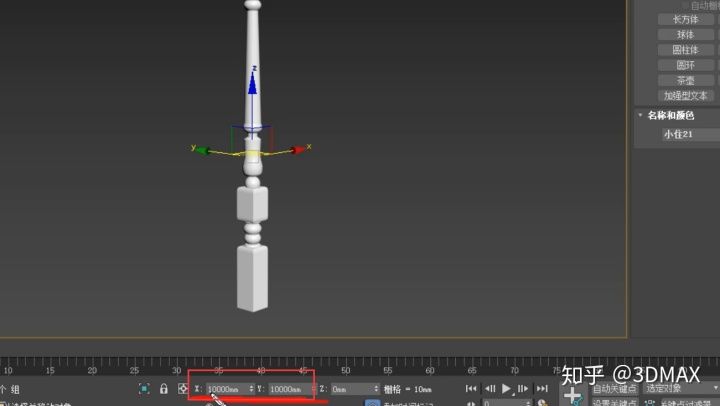
Task: Create a 茶壶 teapot primitive
Action: (x=686, y=80)
